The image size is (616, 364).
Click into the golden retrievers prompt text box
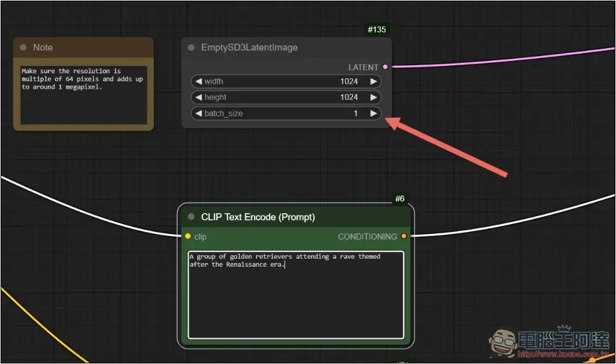pyautogui.click(x=296, y=296)
